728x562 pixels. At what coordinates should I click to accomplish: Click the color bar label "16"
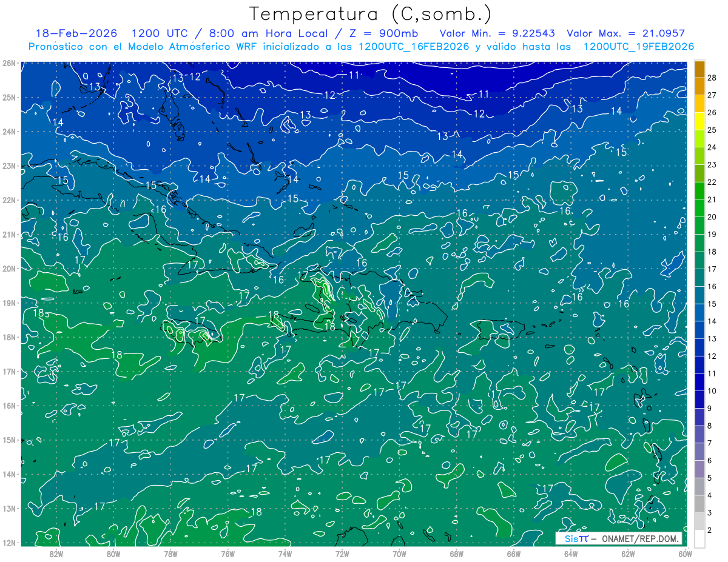point(712,286)
